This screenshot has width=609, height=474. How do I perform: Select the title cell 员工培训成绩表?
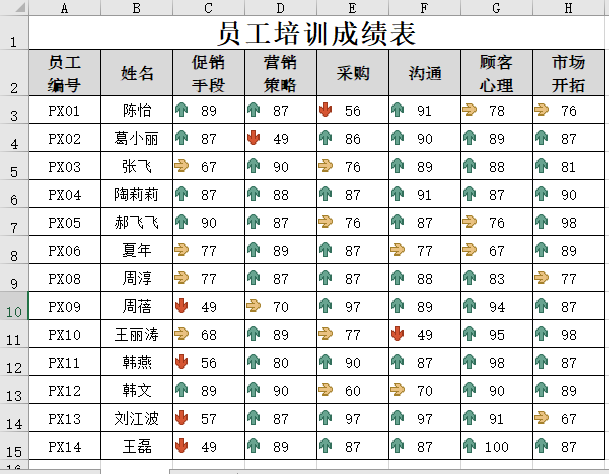[316, 35]
